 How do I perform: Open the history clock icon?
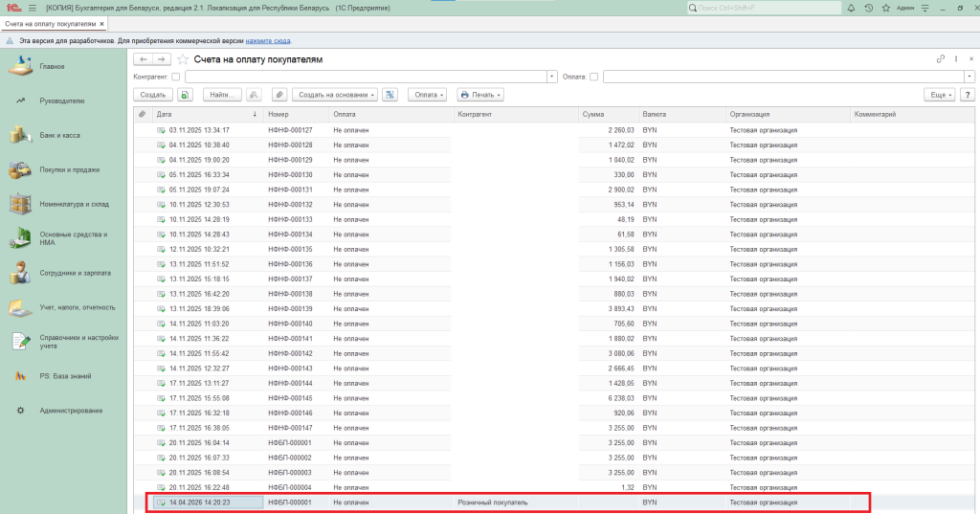tap(868, 8)
